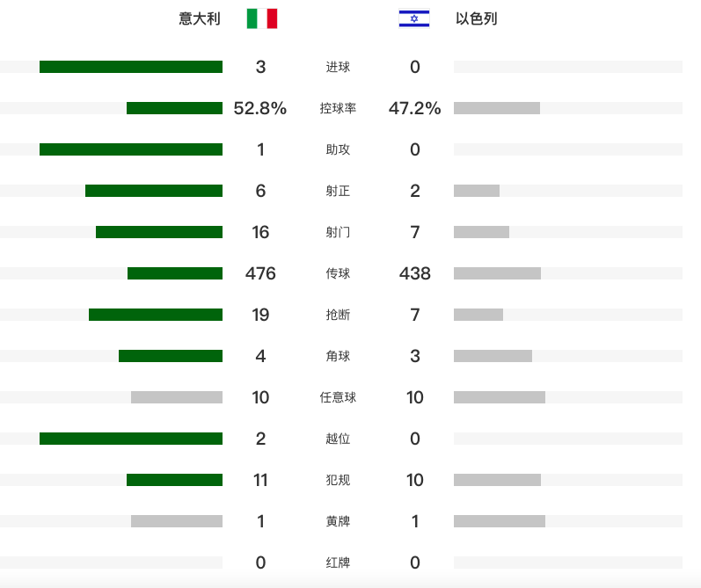The height and width of the screenshot is (588, 701).
Task: Select the 黄牌 stat label
Action: pyautogui.click(x=338, y=521)
